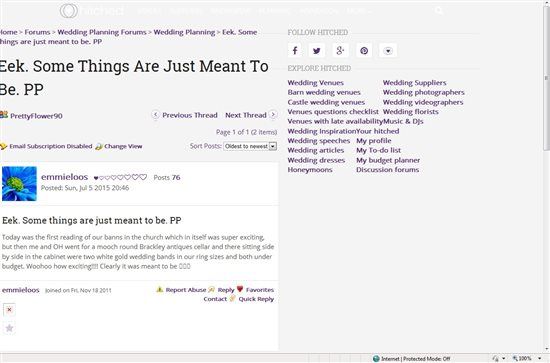The image size is (550, 363).
Task: Open Your hitched link
Action: click(x=378, y=131)
